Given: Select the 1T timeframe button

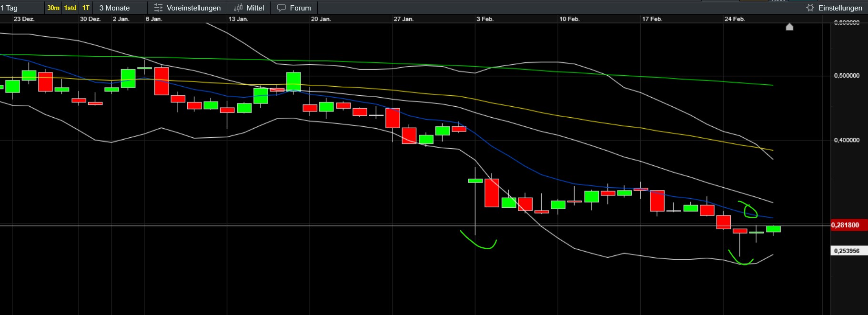Looking at the screenshot, I should click(86, 8).
